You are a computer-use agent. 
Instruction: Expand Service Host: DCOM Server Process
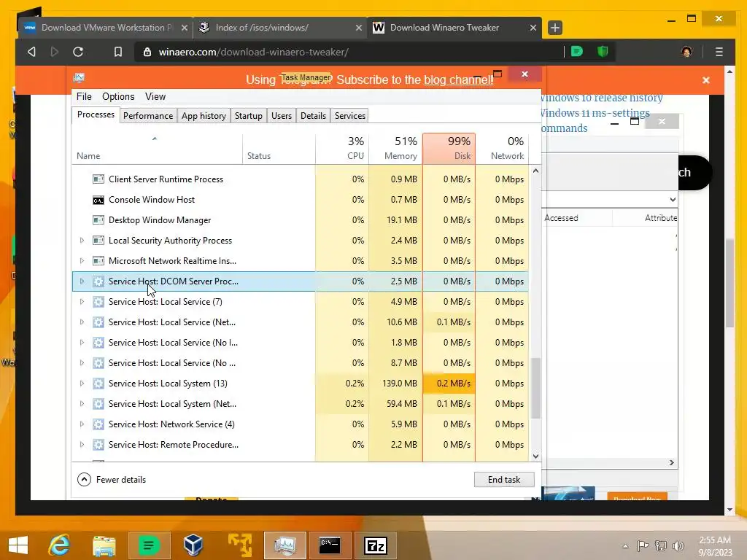[x=82, y=281]
